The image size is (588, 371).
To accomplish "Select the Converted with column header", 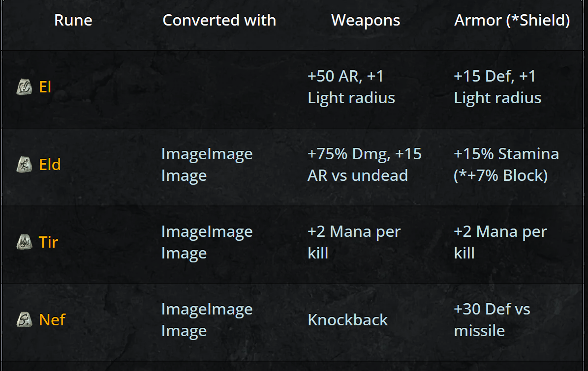I will coord(219,20).
